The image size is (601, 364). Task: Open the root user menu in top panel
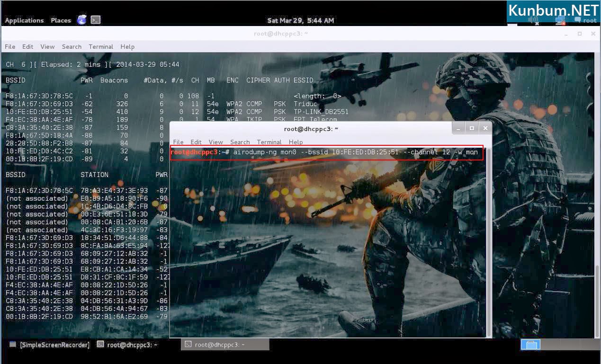click(586, 21)
